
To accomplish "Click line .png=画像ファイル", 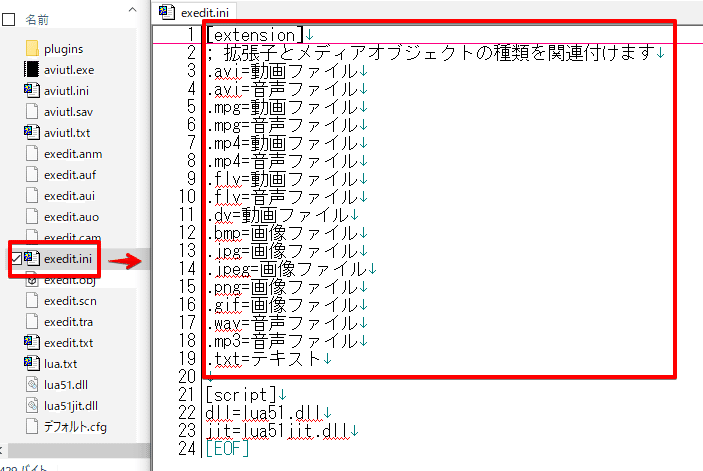I will pos(282,287).
